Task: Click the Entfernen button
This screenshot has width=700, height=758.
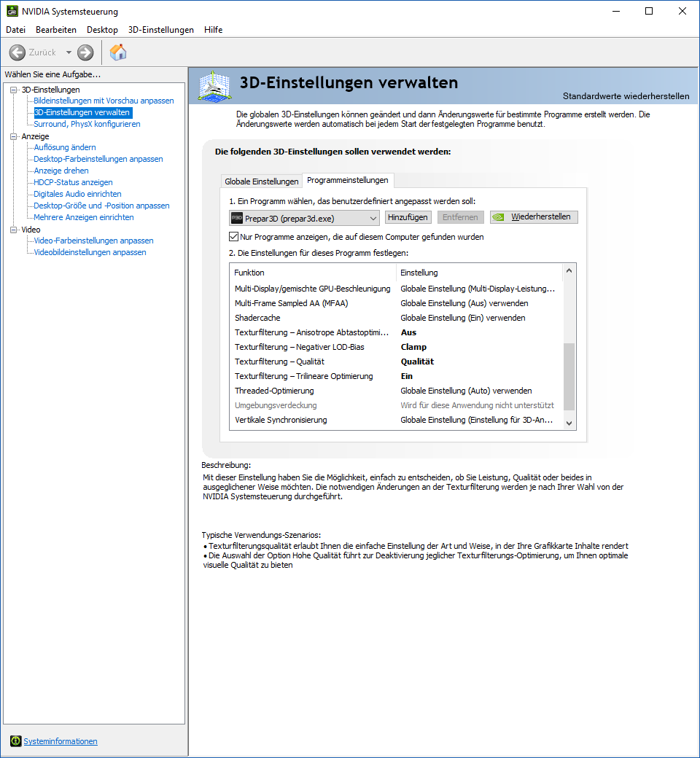Action: coord(460,217)
